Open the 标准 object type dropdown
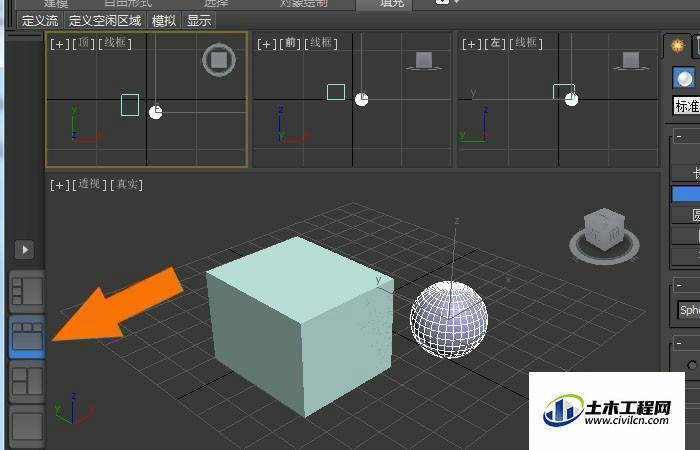700x450 pixels. click(686, 106)
